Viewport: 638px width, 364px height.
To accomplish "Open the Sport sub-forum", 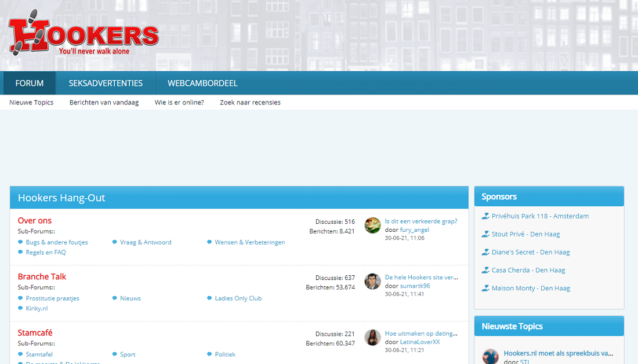I will coord(128,354).
